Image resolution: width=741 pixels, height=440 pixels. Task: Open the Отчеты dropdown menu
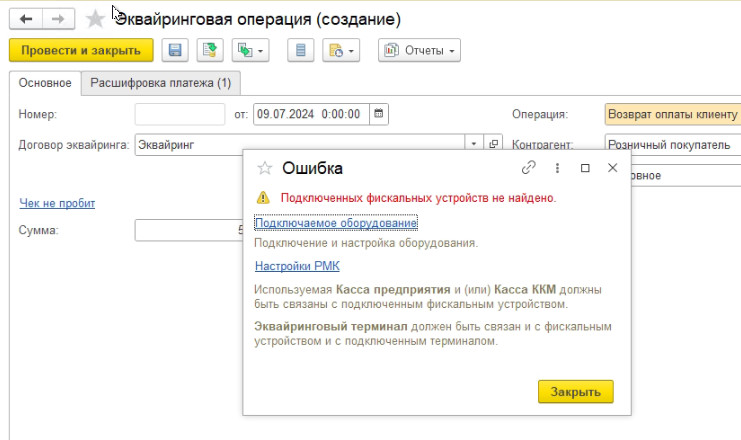(418, 50)
